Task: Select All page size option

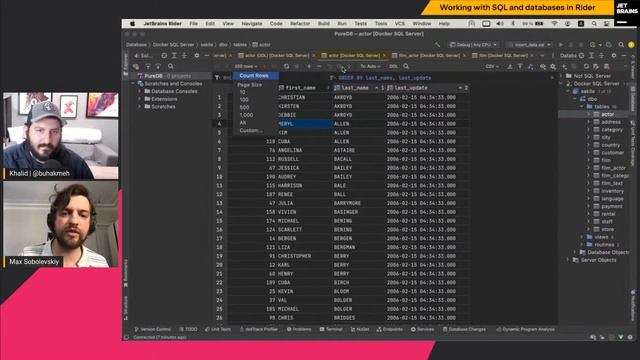Action: click(243, 123)
